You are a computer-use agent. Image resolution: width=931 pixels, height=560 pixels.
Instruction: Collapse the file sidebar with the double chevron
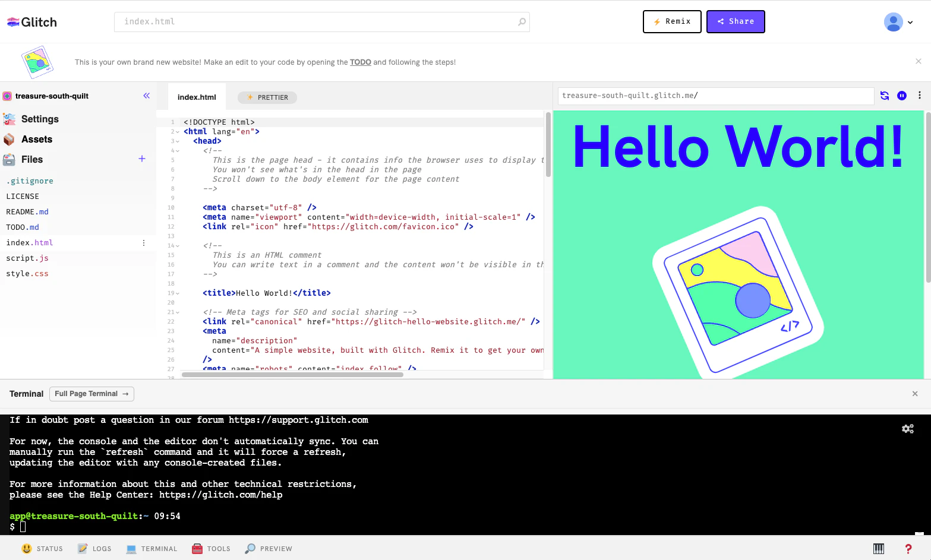pyautogui.click(x=146, y=96)
